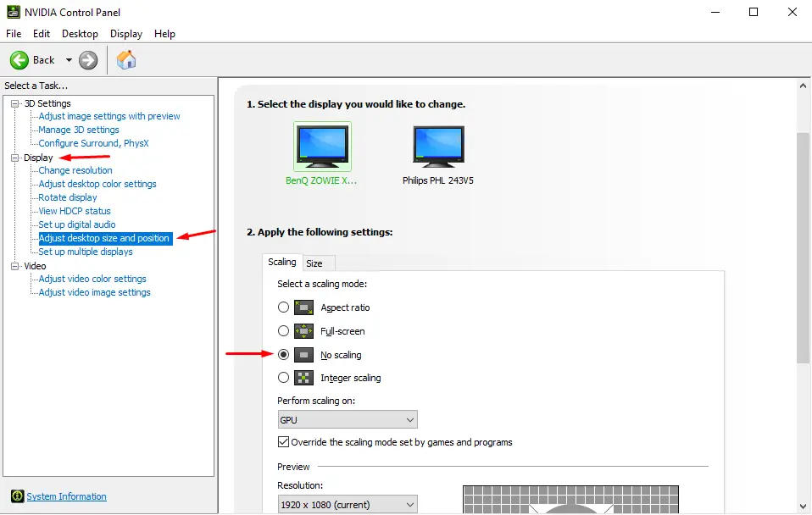Screen dimensions: 812x515
Task: Click the System Information NVIDIA icon
Action: (17, 496)
